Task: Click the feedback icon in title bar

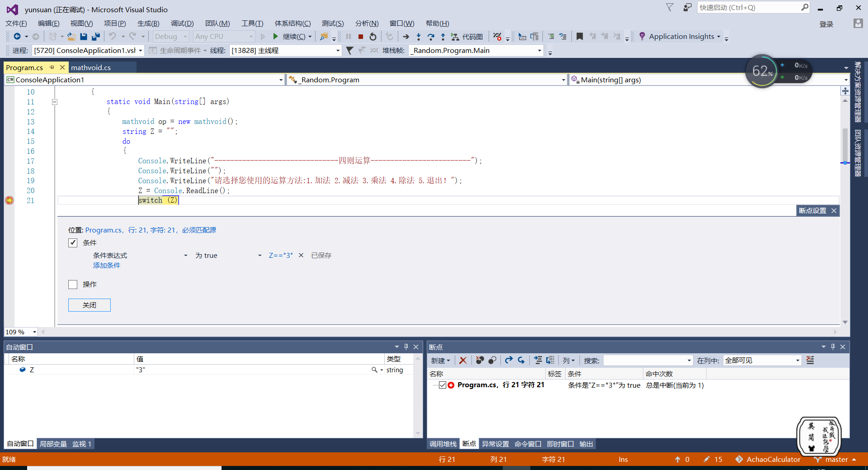Action: [x=687, y=7]
